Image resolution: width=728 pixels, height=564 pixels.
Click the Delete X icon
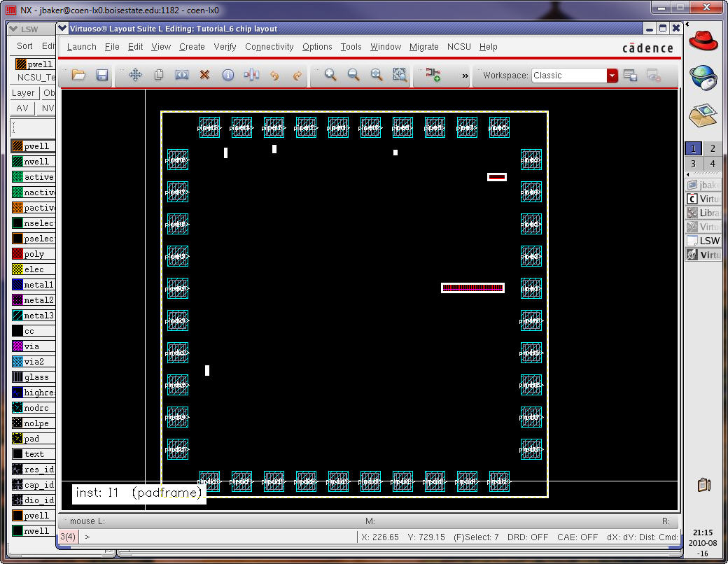pos(204,75)
